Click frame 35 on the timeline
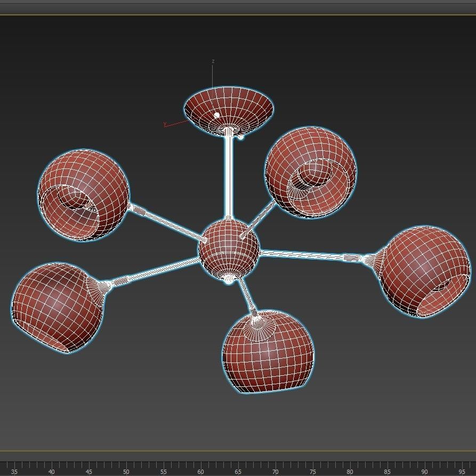This screenshot has width=476, height=476. click(x=14, y=472)
